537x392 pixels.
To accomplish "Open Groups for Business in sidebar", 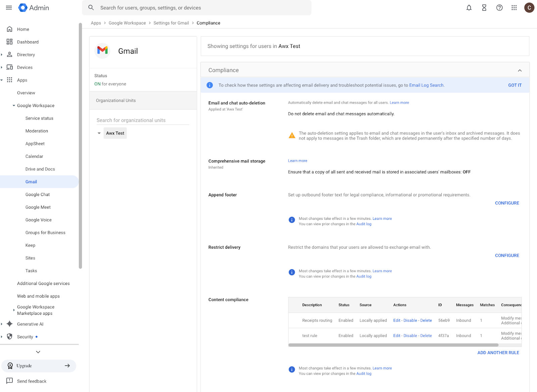I will click(45, 233).
